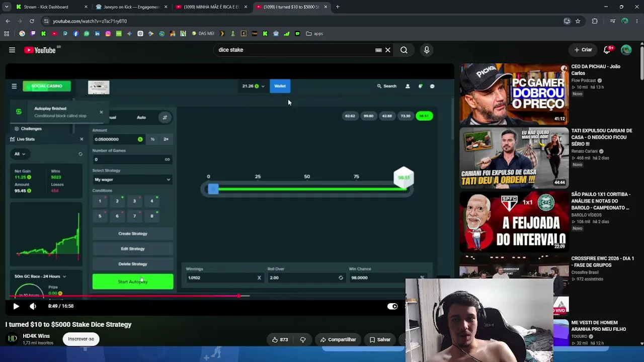Viewport: 644px width, 362px height.
Task: Close the Stream - Kick Dashboard tab
Action: click(x=86, y=7)
